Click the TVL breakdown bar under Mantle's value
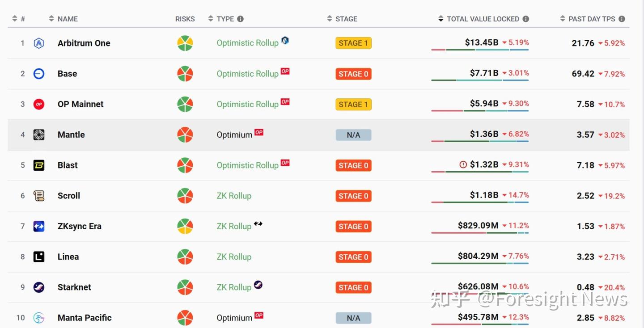 pyautogui.click(x=479, y=142)
